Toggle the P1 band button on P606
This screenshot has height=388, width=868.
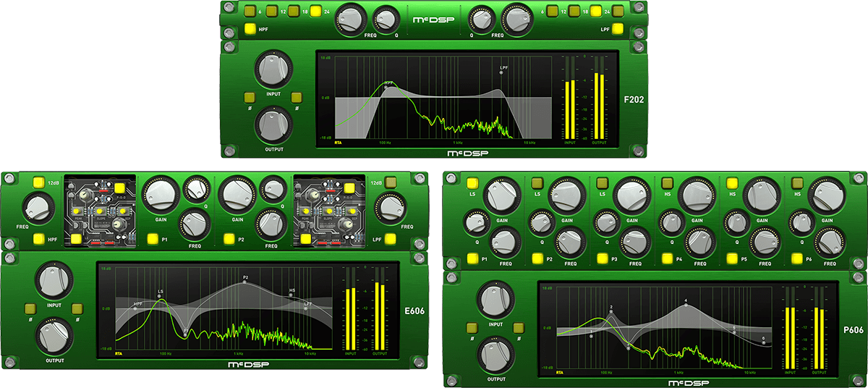[x=473, y=258]
